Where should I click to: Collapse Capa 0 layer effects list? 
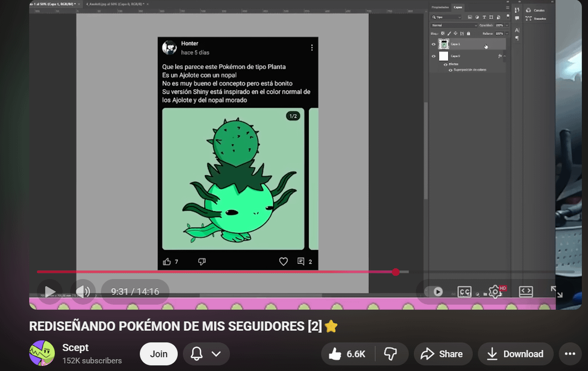pos(505,56)
